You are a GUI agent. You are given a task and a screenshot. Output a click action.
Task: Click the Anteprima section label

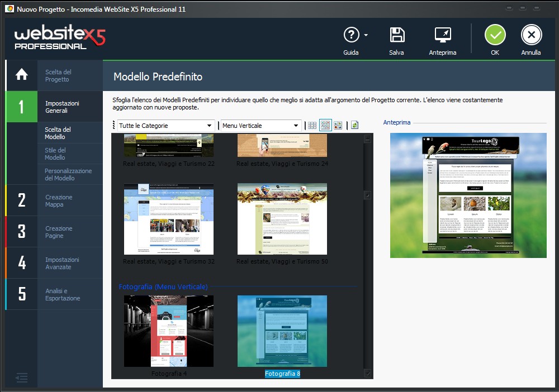(397, 122)
